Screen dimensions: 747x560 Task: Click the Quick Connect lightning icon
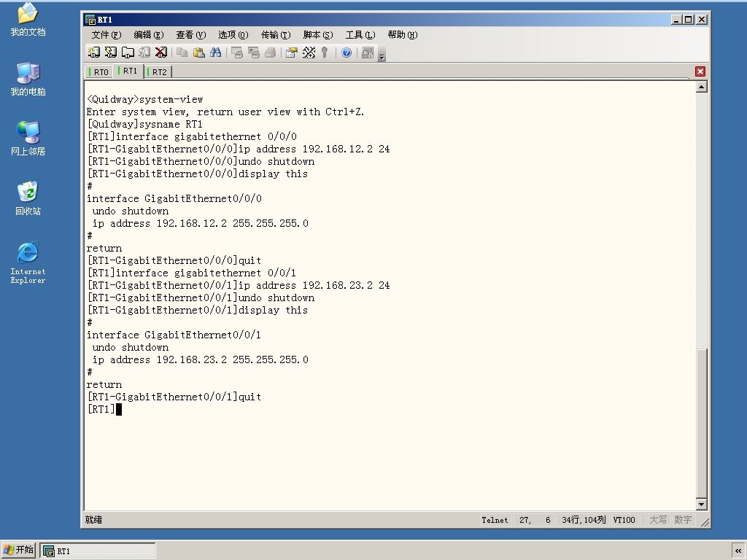coord(111,52)
